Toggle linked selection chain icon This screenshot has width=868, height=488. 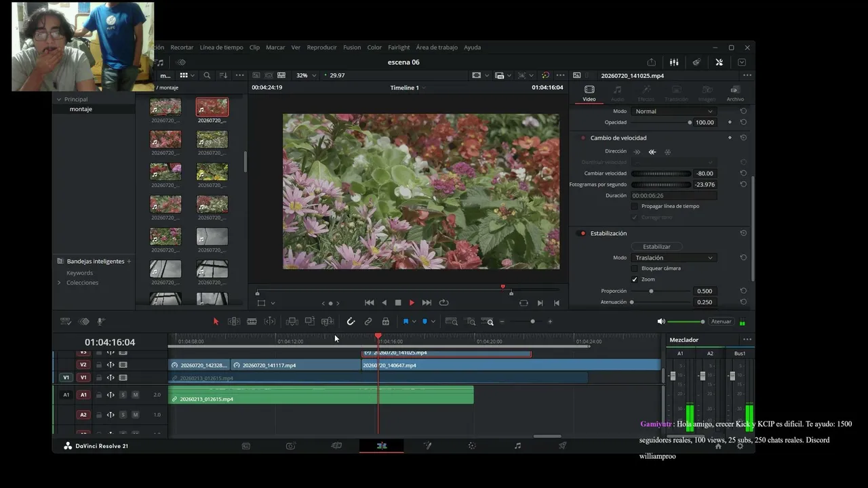(x=368, y=321)
